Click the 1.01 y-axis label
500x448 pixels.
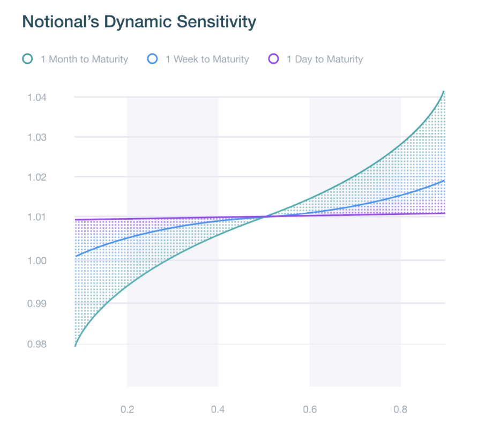[x=36, y=217]
